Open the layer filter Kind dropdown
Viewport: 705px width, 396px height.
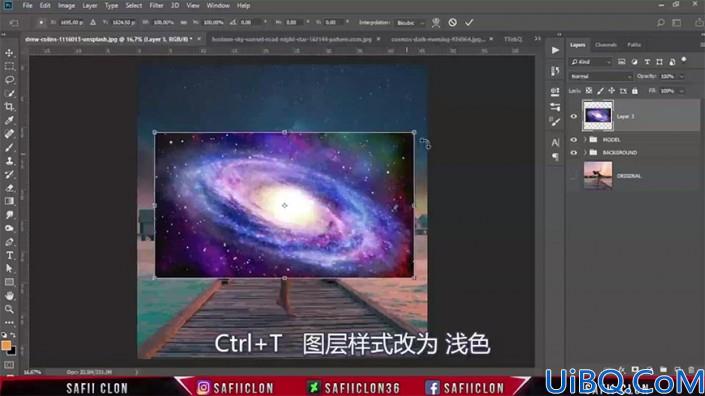(591, 62)
